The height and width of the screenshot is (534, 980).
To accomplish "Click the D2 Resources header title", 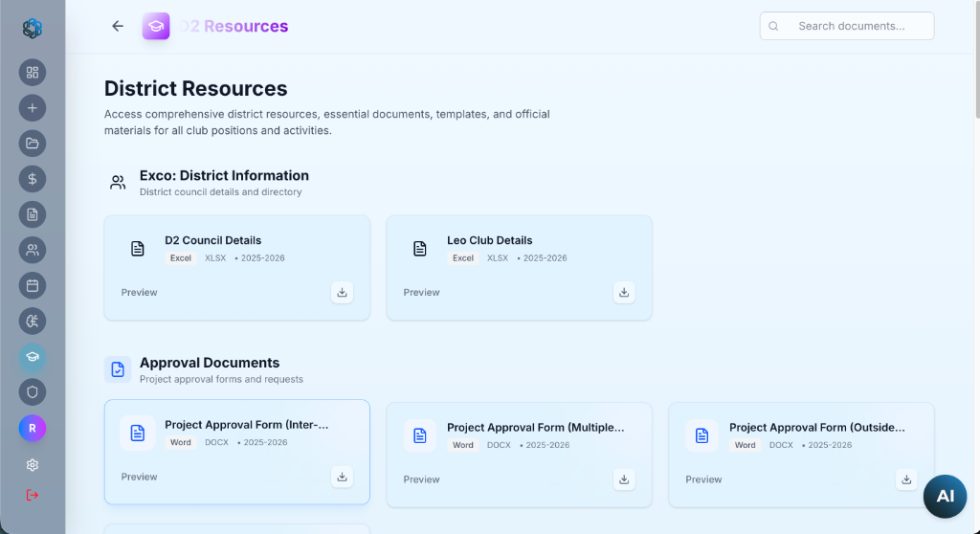I will click(234, 26).
